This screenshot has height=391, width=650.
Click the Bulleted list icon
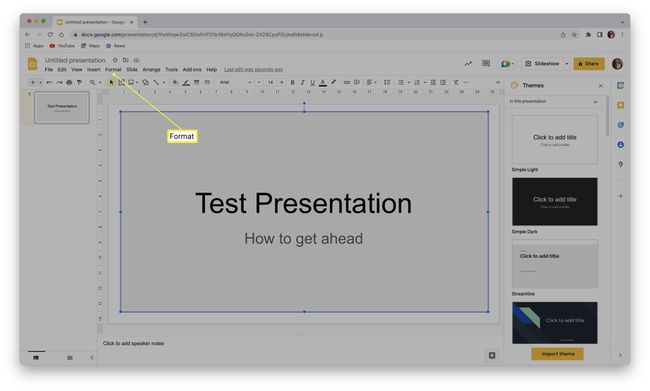pos(401,83)
